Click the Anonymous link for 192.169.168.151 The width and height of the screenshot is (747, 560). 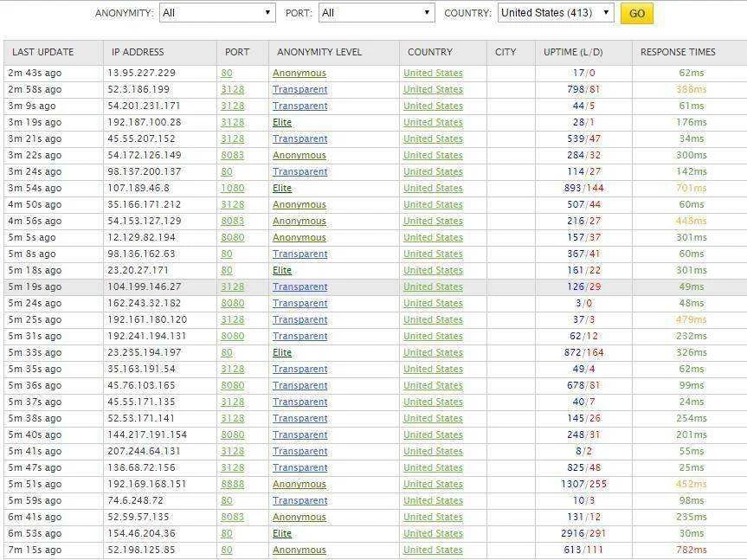click(x=299, y=484)
